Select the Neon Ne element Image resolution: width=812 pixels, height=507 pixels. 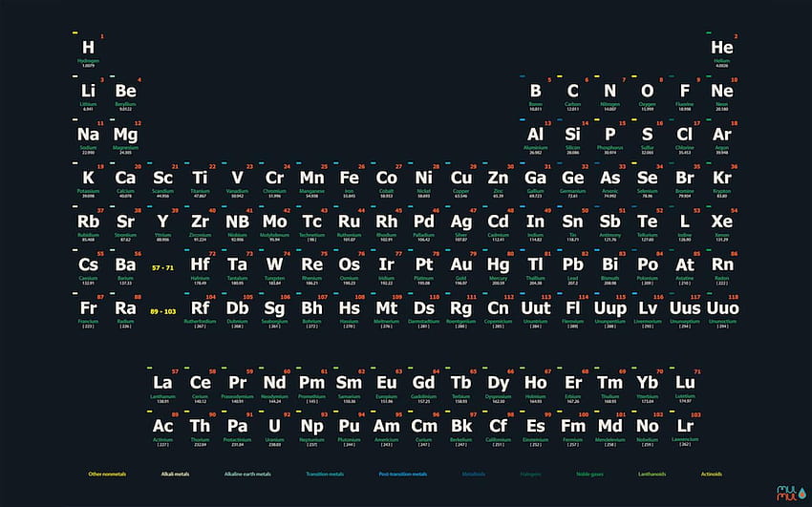(722, 94)
